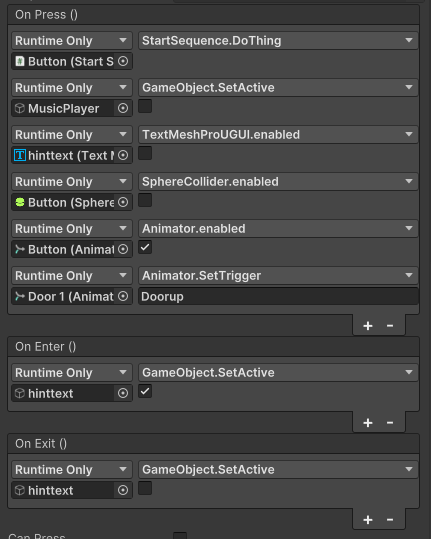Click the On Enter () event header
The image size is (431, 539).
coord(213,346)
